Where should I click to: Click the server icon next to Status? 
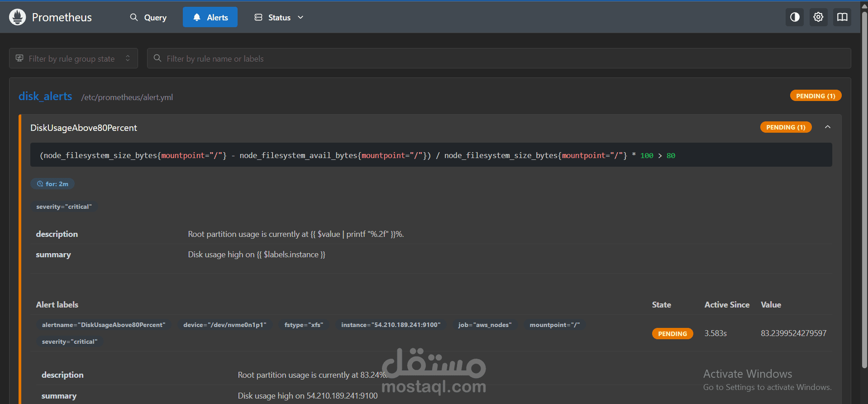point(258,17)
